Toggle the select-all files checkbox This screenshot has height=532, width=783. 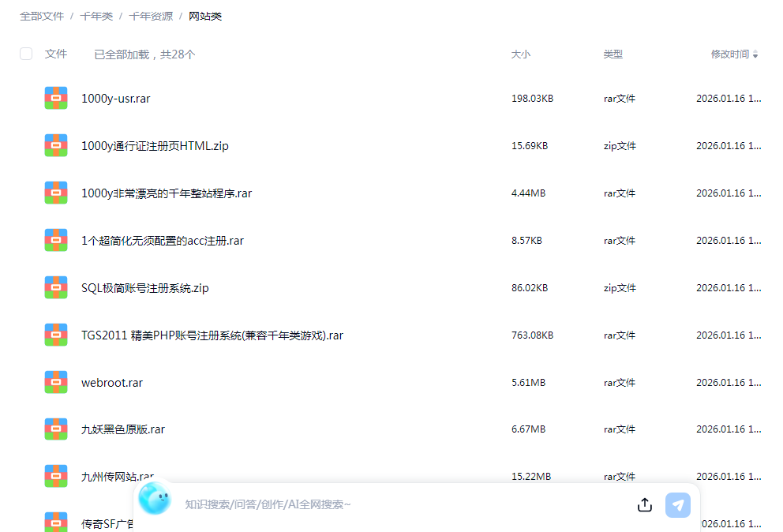26,54
